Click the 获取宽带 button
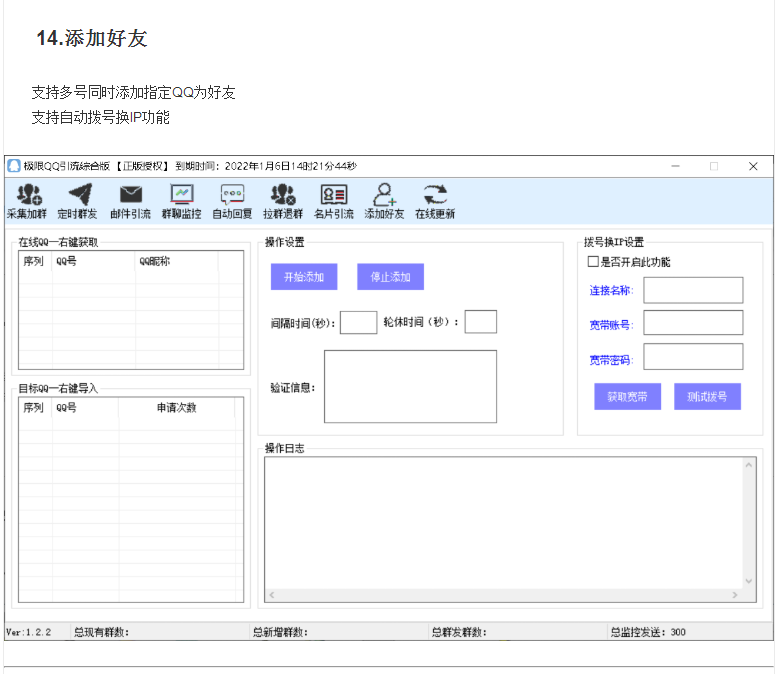 click(x=627, y=396)
